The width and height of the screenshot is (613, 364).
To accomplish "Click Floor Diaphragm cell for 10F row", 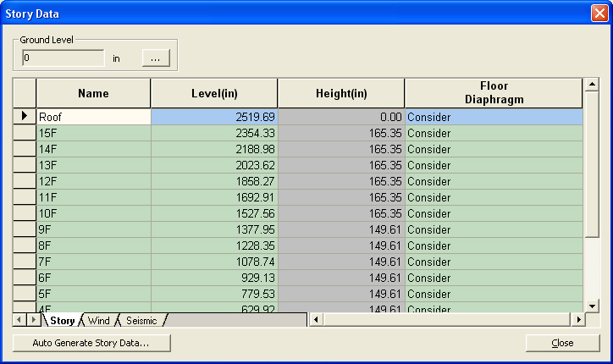I will coord(493,213).
